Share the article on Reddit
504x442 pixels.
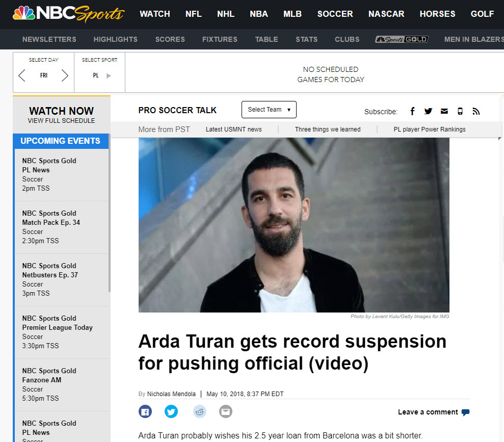(x=199, y=411)
